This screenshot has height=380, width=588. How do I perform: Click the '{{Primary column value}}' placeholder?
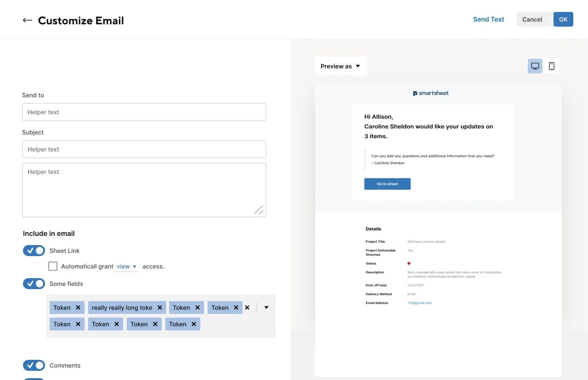click(x=426, y=241)
